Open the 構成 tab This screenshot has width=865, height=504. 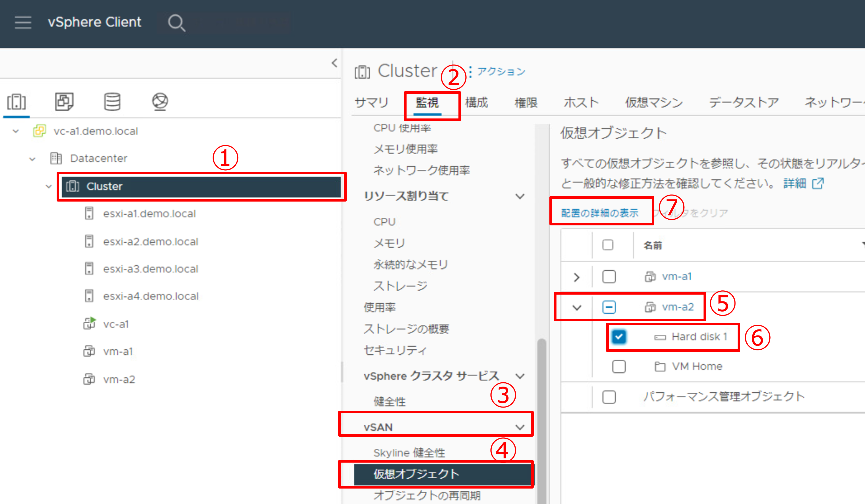[477, 102]
